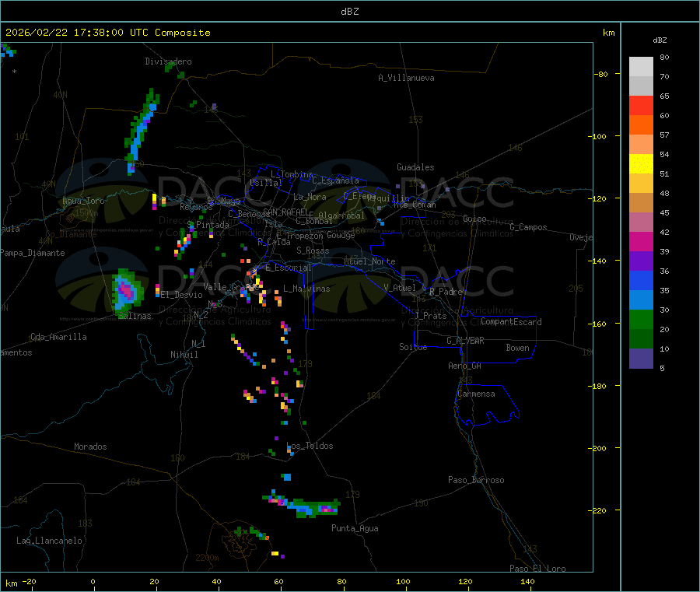
Task: Click the yellow 51 dBZ legend swatch
Action: 641,164
